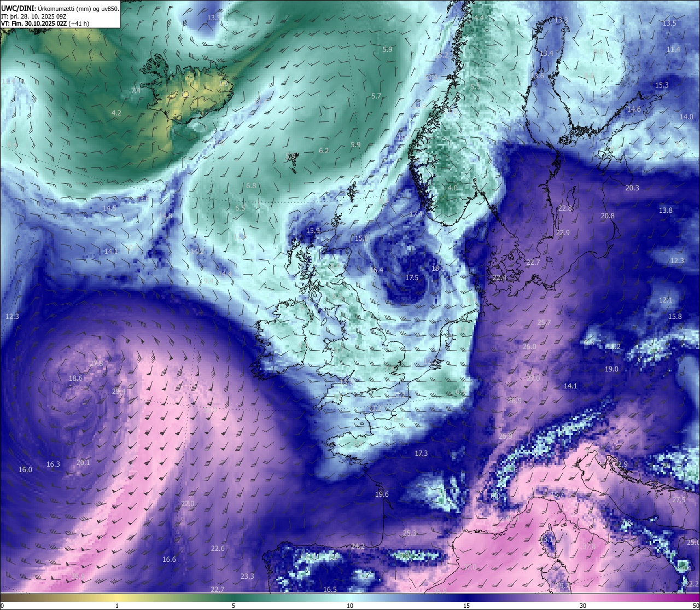Click the 15.9 value on the map
Screen dimensions: 700x610
[313, 231]
